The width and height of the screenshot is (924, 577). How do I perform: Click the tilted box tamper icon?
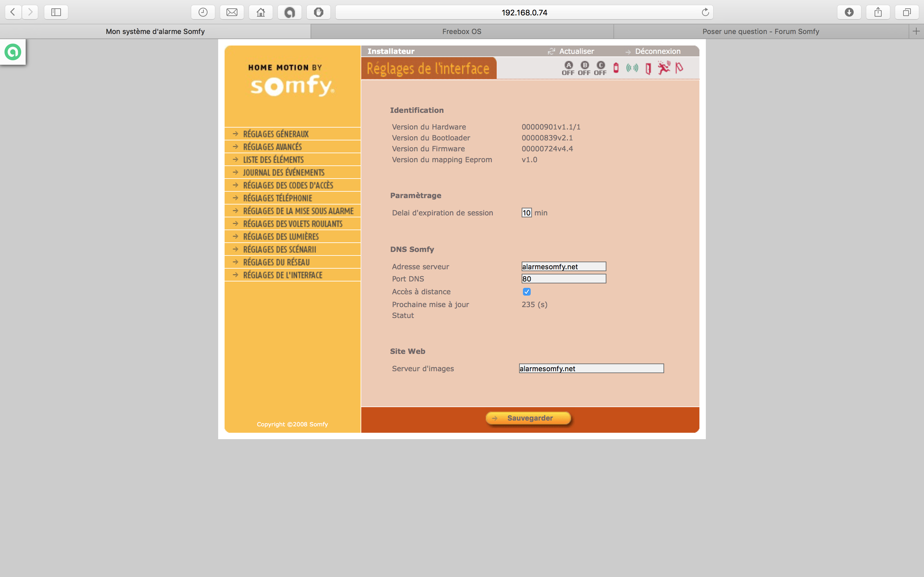[x=679, y=68]
